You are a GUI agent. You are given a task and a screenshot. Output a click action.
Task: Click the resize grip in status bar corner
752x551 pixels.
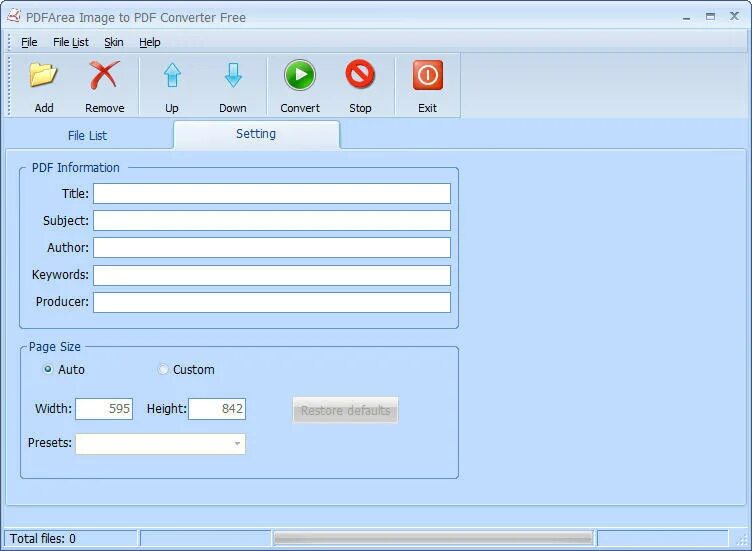pyautogui.click(x=742, y=540)
